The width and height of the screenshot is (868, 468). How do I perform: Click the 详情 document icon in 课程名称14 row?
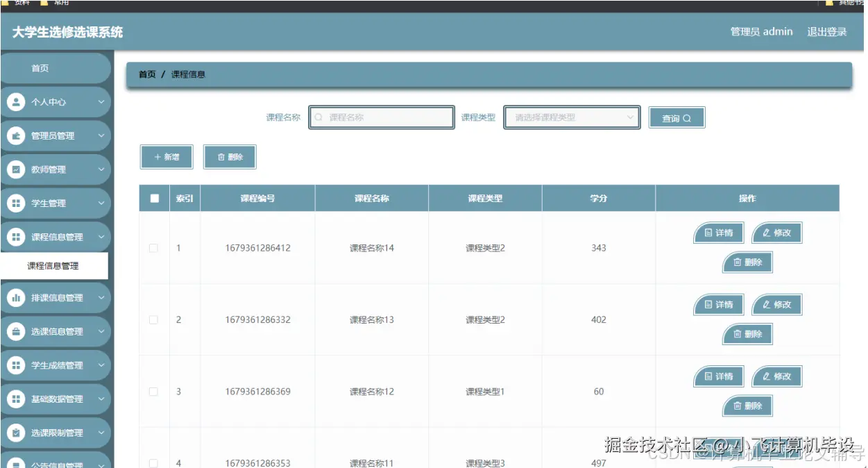click(x=708, y=233)
